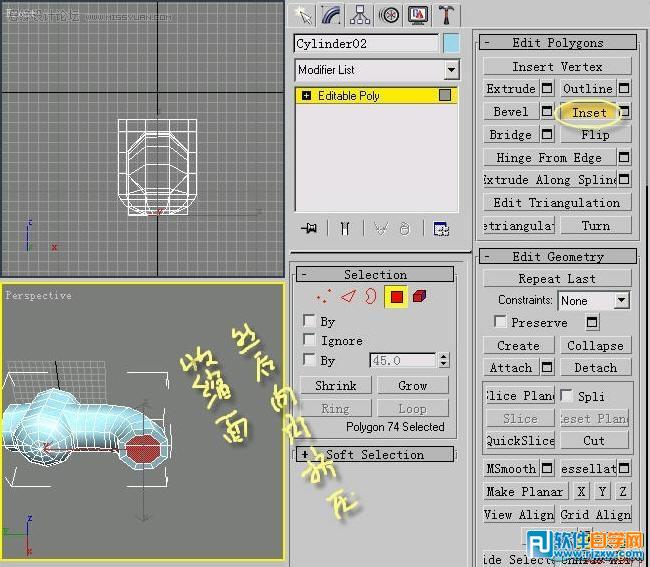650x567 pixels.
Task: Click the Repeat Last button
Action: click(557, 279)
